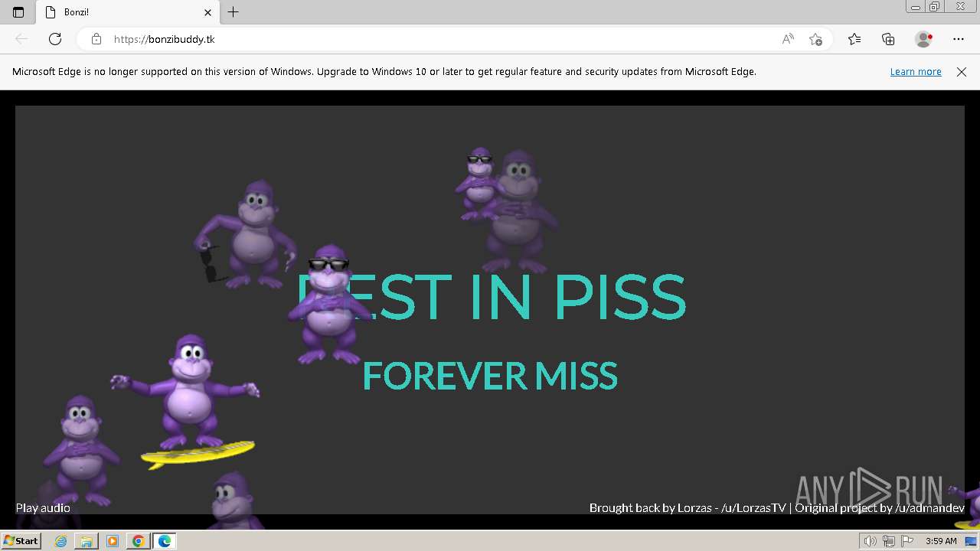Open Action Center flag icon
The height and width of the screenshot is (551, 980).
906,541
